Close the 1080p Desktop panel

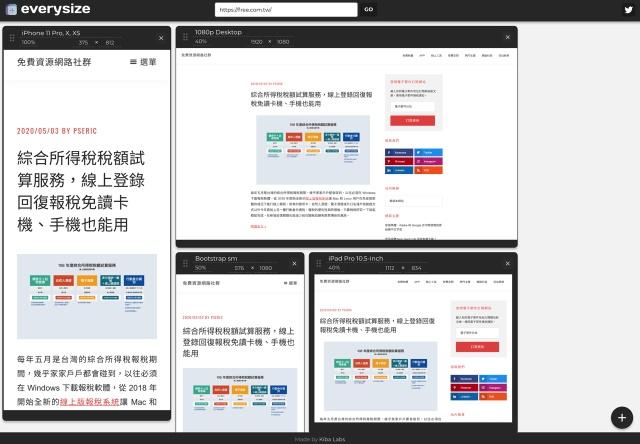click(x=508, y=37)
